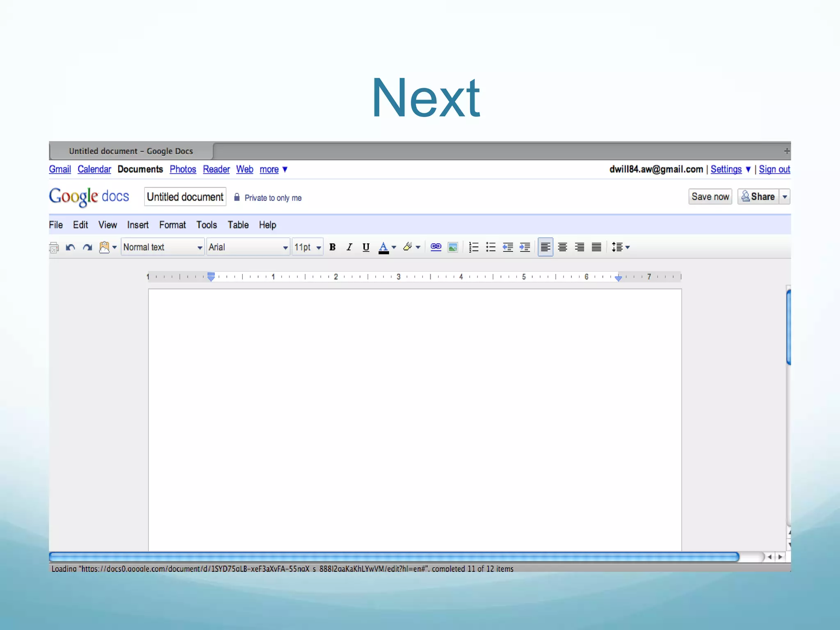
Task: Open the Gmail link
Action: [x=60, y=169]
